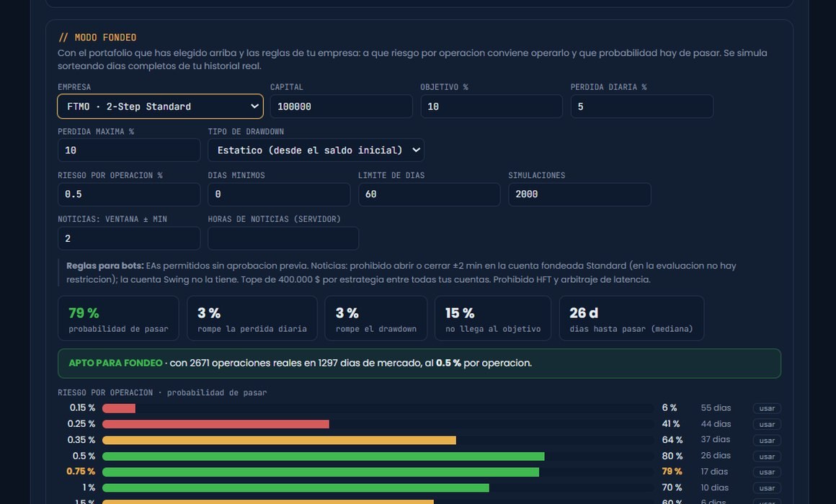Click the '37 dias' value
The height and width of the screenshot is (504, 836).
(716, 439)
